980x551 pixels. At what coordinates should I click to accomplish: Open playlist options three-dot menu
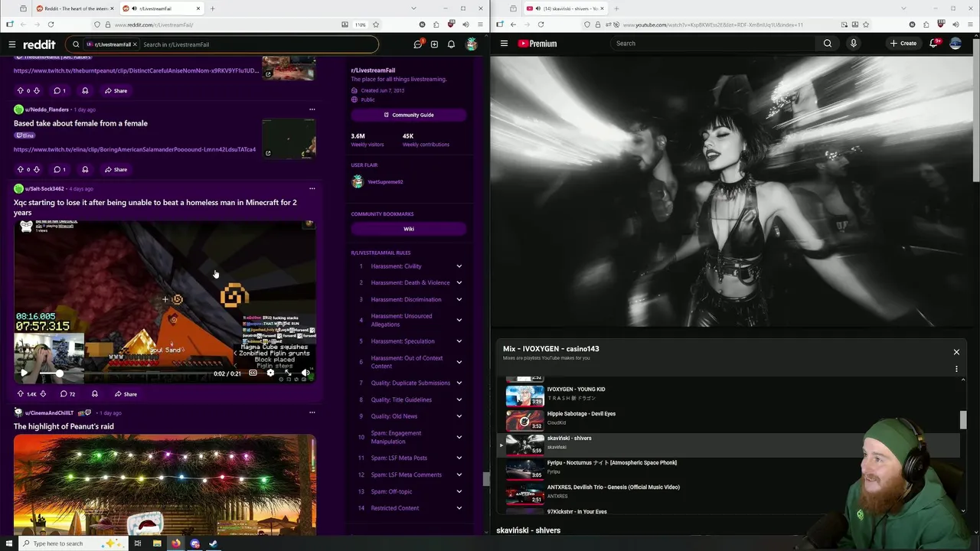click(x=956, y=369)
